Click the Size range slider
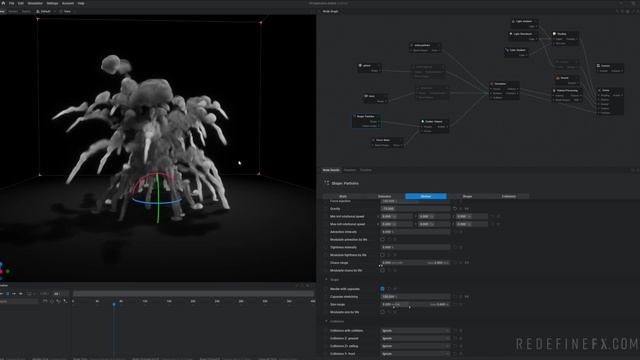The width and height of the screenshot is (640, 360). pos(415,304)
